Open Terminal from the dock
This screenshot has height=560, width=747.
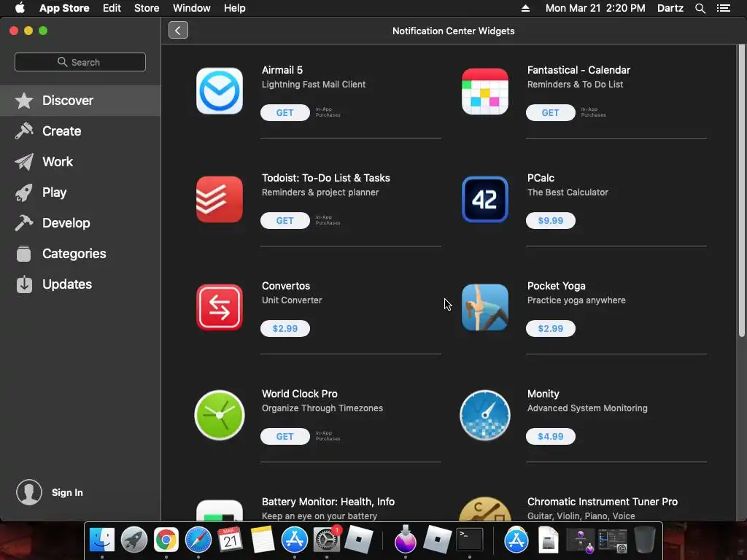pyautogui.click(x=470, y=540)
